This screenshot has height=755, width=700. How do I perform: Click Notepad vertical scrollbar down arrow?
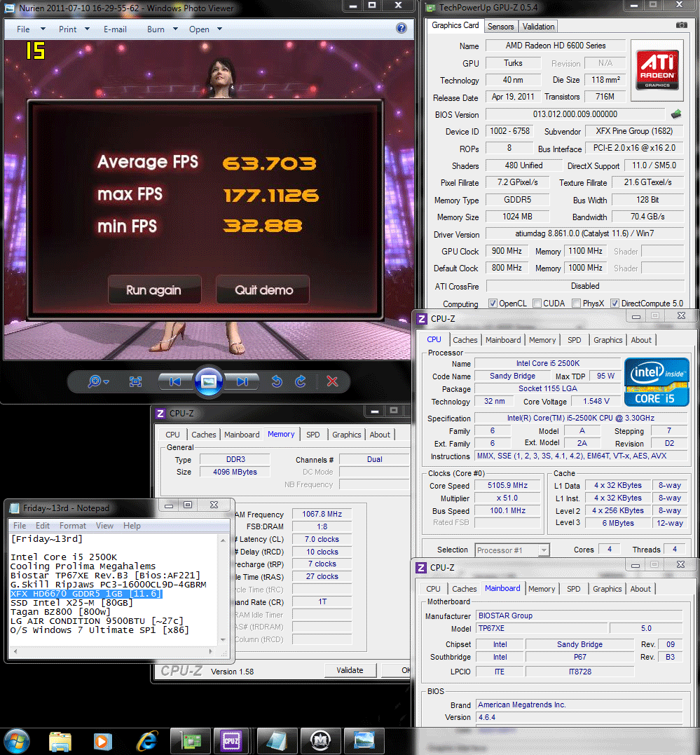[x=223, y=640]
